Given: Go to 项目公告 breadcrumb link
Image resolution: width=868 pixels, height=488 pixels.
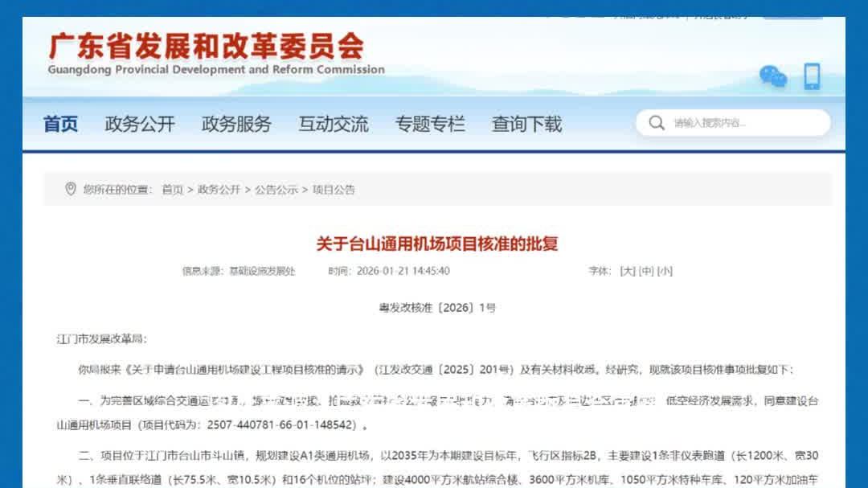Looking at the screenshot, I should 334,190.
